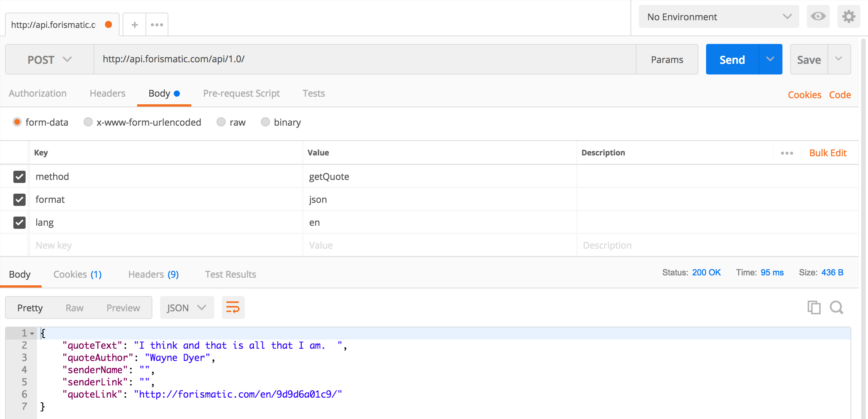The width and height of the screenshot is (868, 419).
Task: Click the json value cell
Action: (440, 200)
